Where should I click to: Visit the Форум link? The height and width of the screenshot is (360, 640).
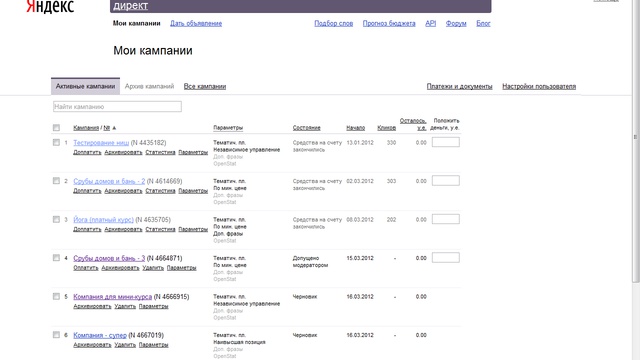tap(456, 23)
